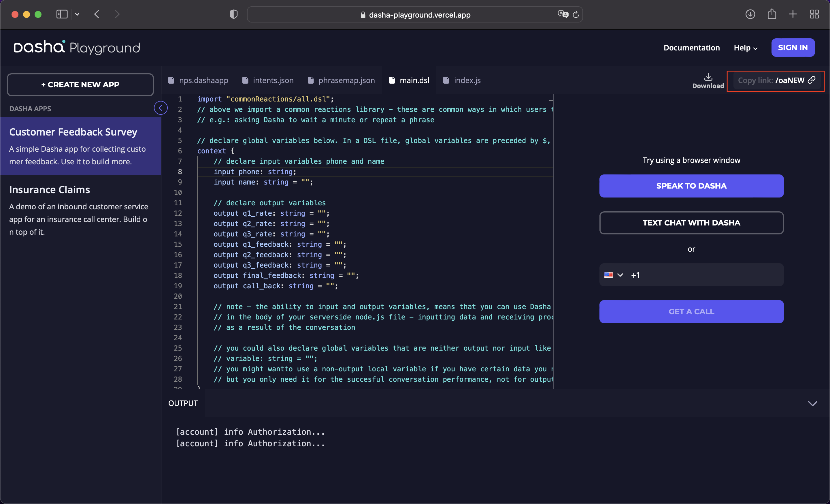Reload the page with the refresh icon

tap(576, 14)
